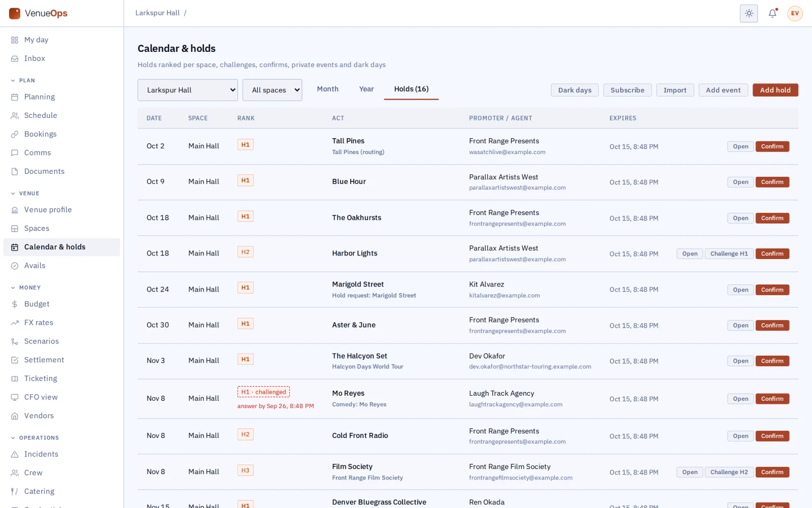
Task: Open the Larkspur Hall venue dropdown
Action: point(188,90)
